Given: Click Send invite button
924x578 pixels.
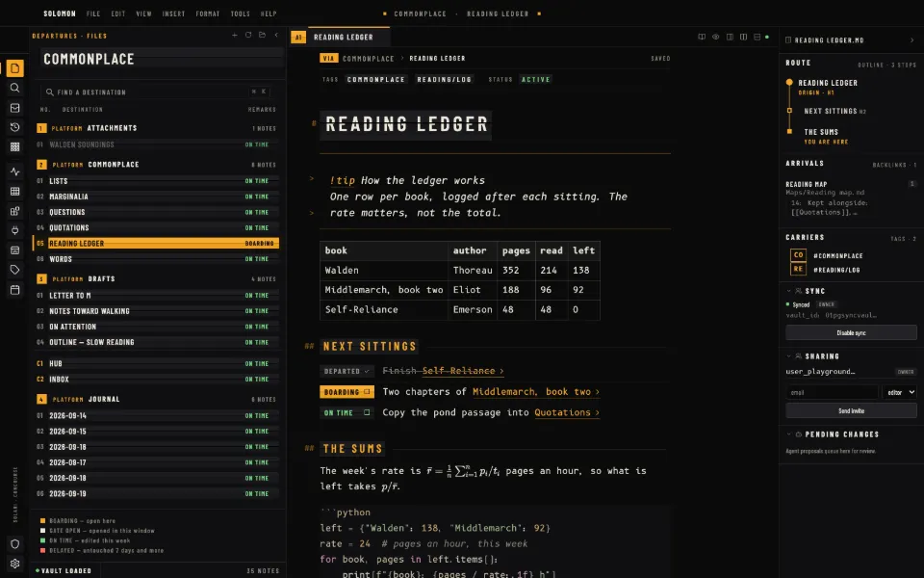Looking at the screenshot, I should pyautogui.click(x=851, y=410).
